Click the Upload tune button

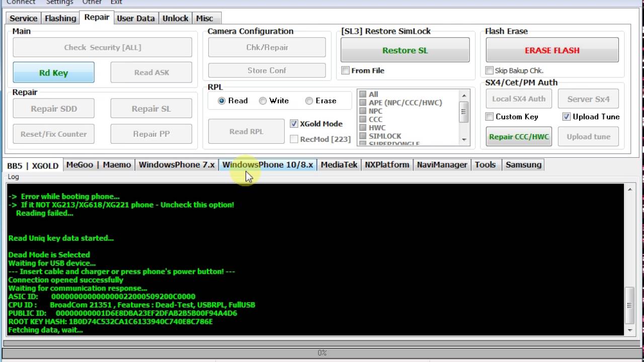click(588, 136)
